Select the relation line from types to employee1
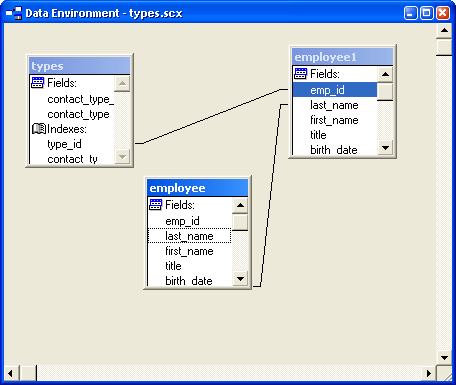This screenshot has width=456, height=385. (211, 116)
